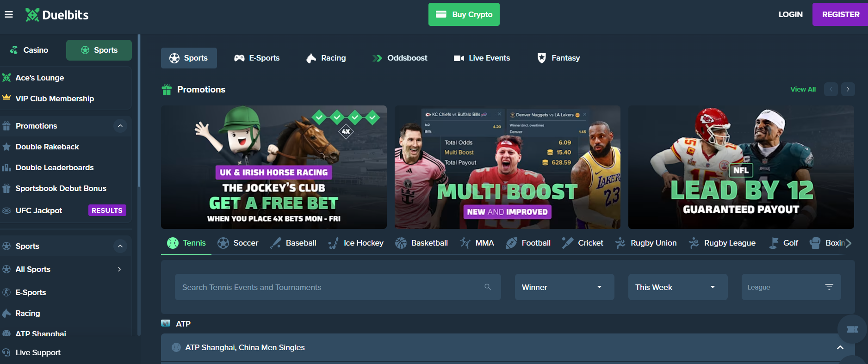
Task: Click the Rugby Union icon
Action: (x=620, y=243)
